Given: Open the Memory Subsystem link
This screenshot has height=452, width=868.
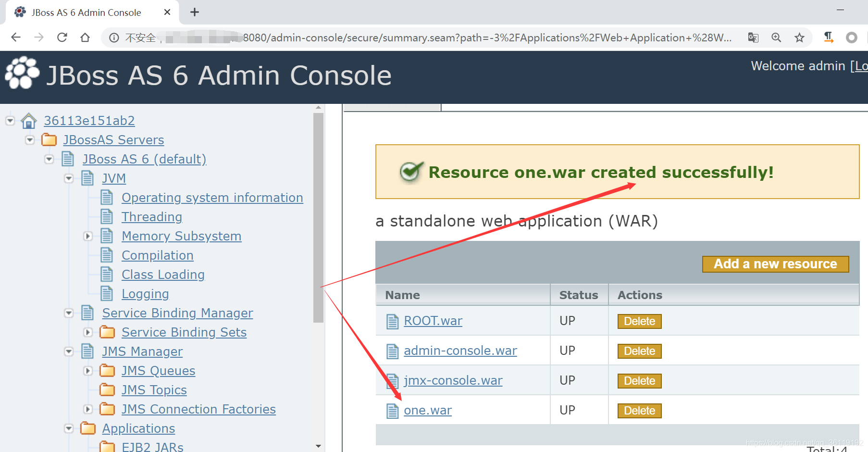Looking at the screenshot, I should coord(182,236).
